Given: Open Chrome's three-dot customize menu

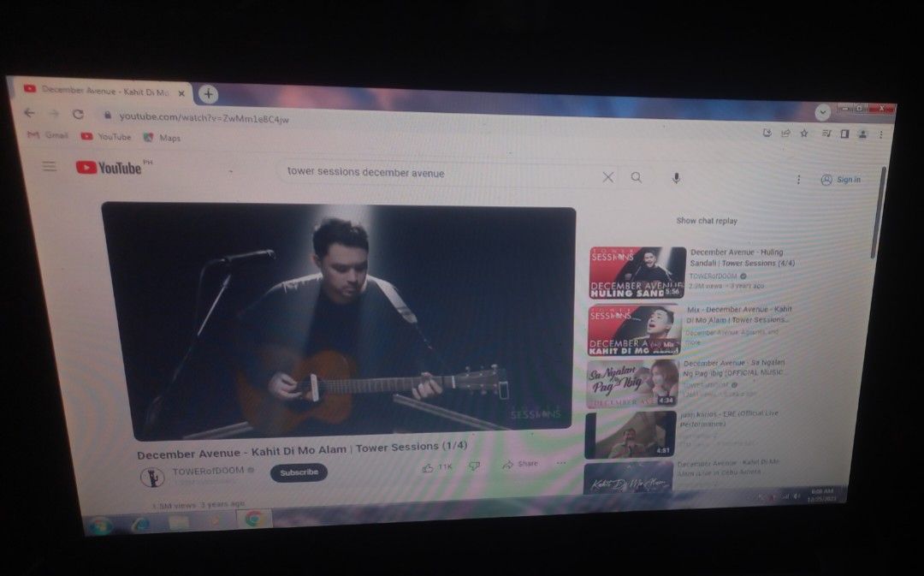Looking at the screenshot, I should (x=880, y=135).
